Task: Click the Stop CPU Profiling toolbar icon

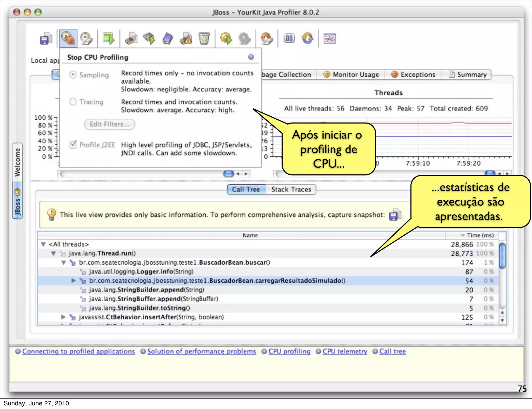Action: pos(68,38)
